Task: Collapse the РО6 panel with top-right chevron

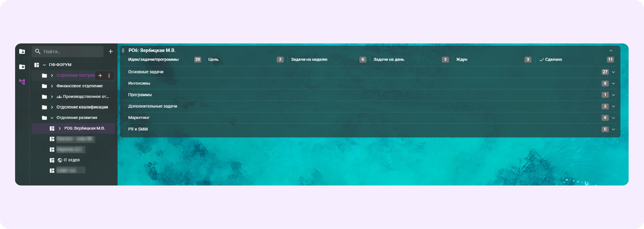Action: point(611,51)
